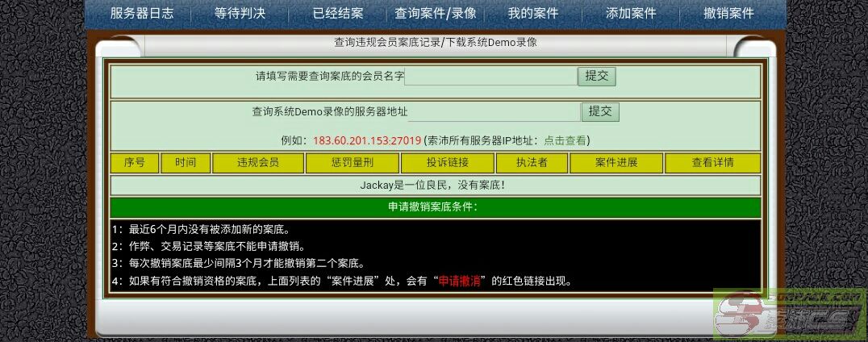Viewport: 868px width, 342px height.
Task: Open the 点击查看 server IP list link
Action: pyautogui.click(x=565, y=140)
